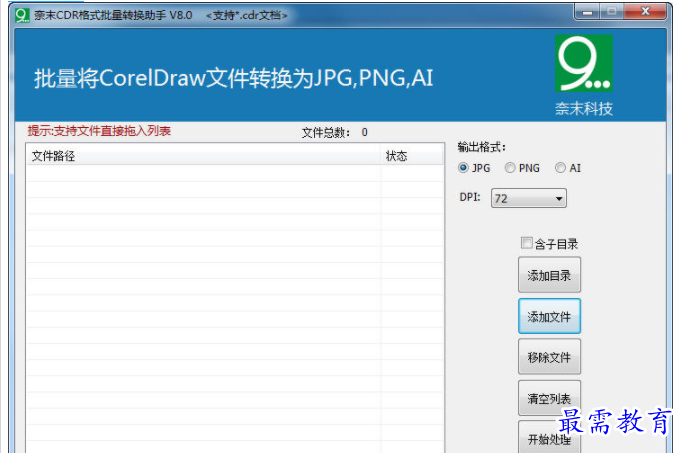The height and width of the screenshot is (453, 680).
Task: Click the 文件总数 label
Action: click(x=326, y=133)
